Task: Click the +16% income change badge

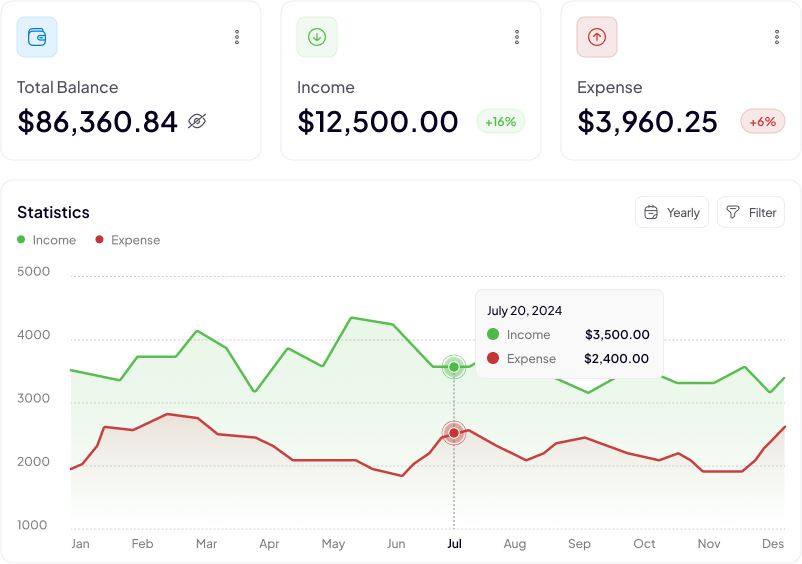Action: tap(500, 122)
